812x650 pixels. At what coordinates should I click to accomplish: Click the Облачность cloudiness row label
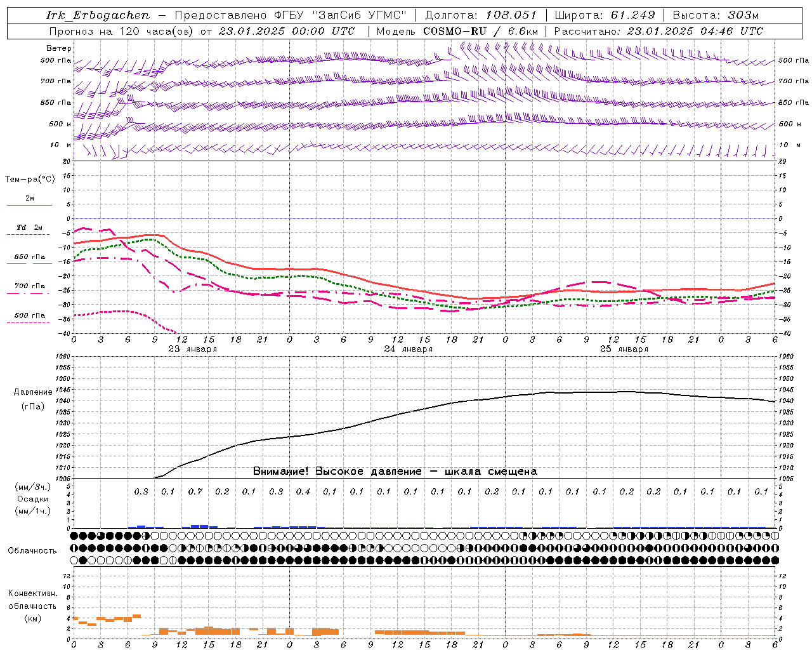pyautogui.click(x=32, y=551)
